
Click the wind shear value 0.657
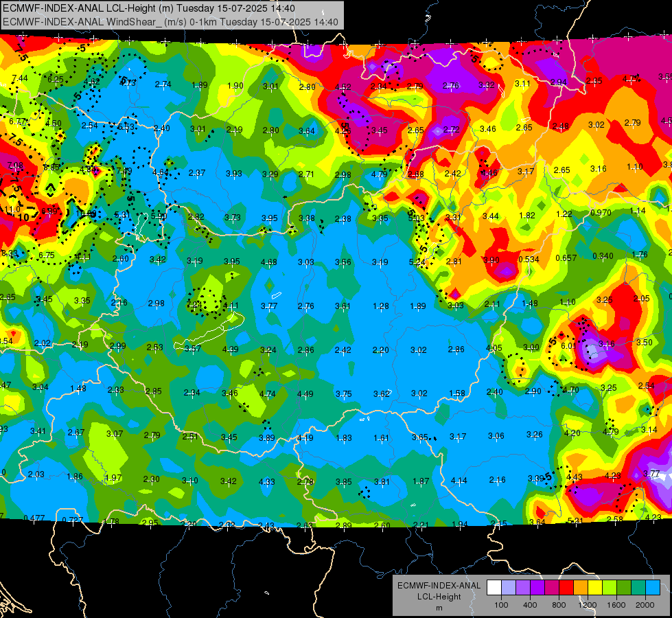click(566, 257)
